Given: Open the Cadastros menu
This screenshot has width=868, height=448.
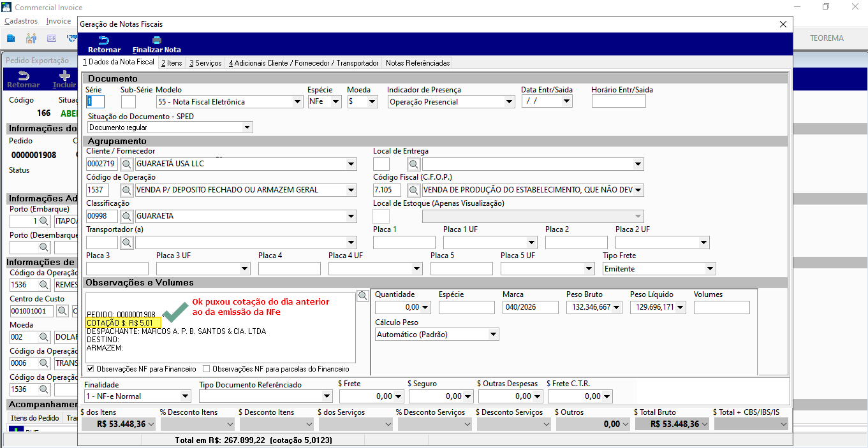Looking at the screenshot, I should 21,21.
